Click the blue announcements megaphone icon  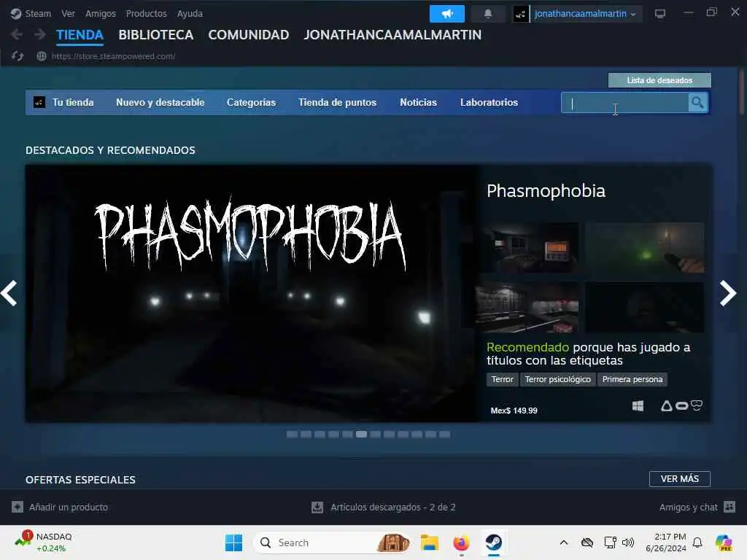click(x=447, y=14)
